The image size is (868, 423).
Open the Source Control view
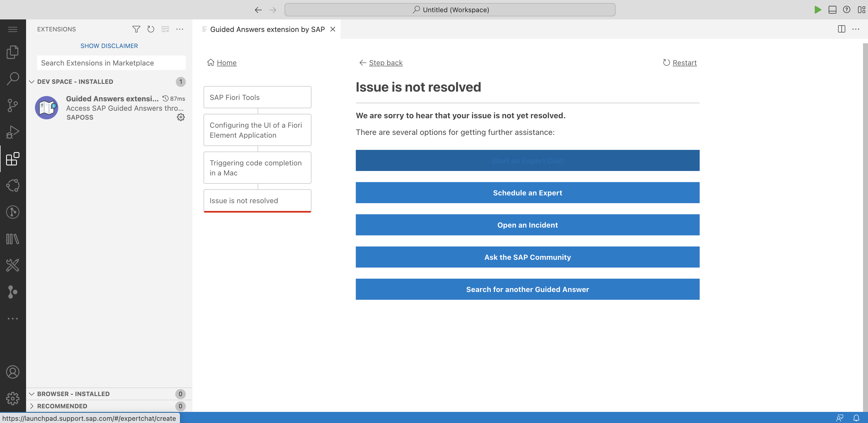[x=13, y=105]
